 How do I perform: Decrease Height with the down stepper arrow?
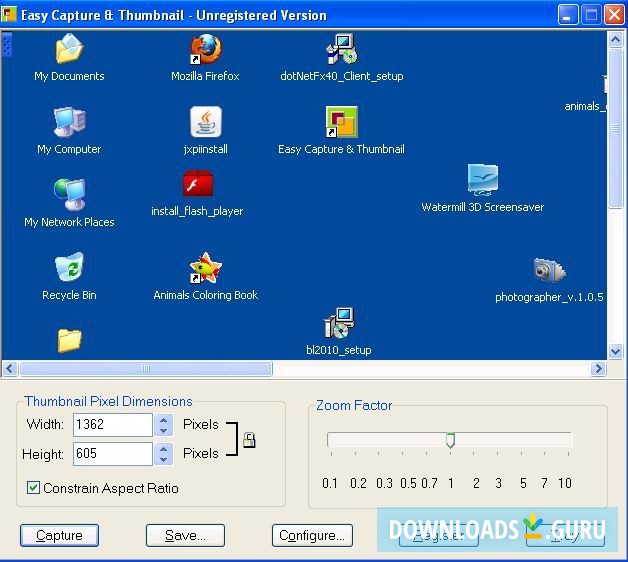coord(163,459)
